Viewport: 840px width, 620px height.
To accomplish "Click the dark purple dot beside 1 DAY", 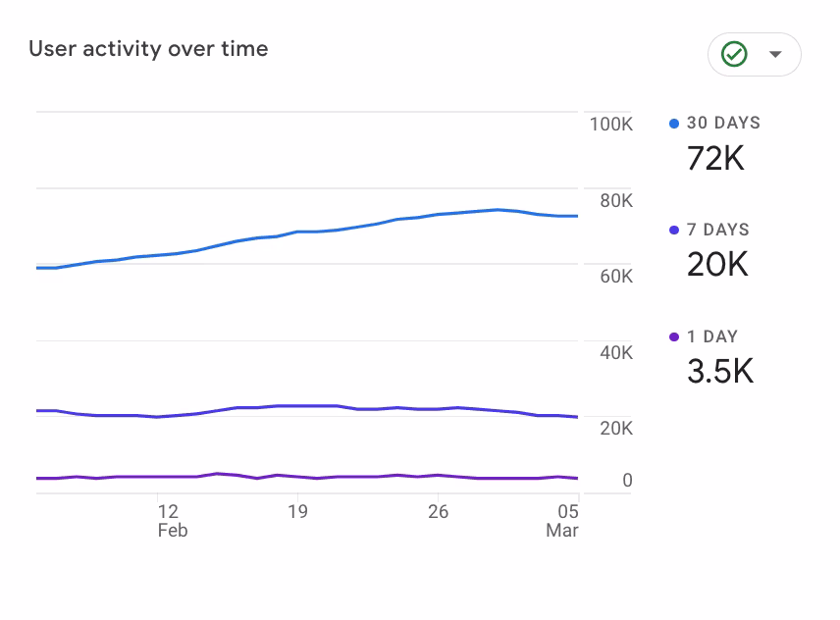I will tap(673, 336).
